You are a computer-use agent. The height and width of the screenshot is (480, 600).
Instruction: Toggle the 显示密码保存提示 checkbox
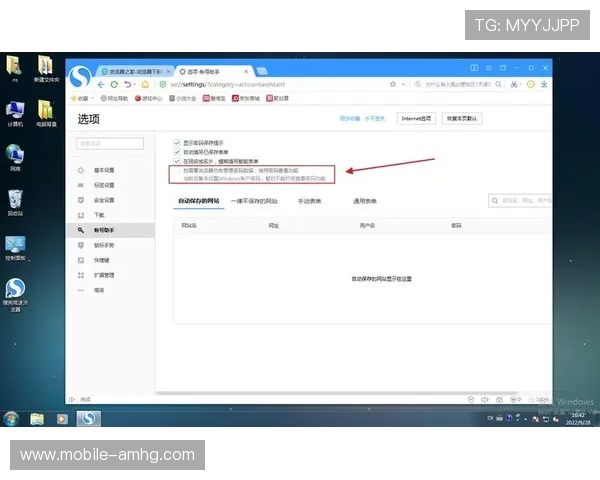(x=177, y=143)
